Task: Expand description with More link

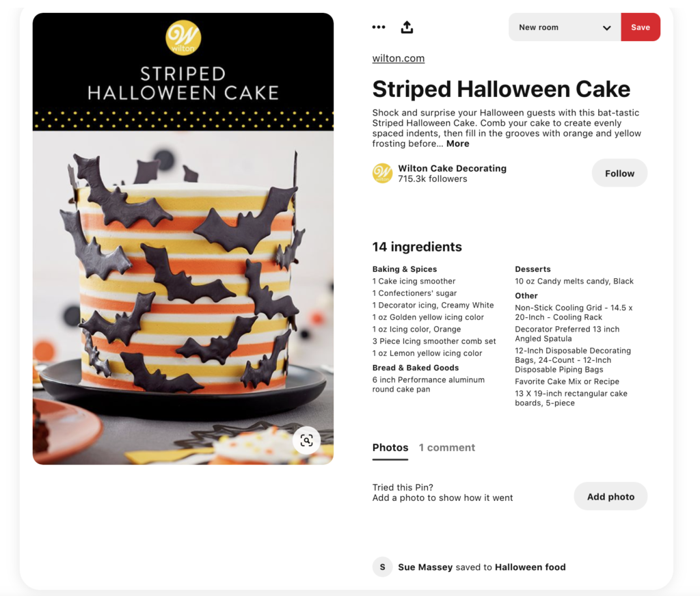Action: pos(457,144)
